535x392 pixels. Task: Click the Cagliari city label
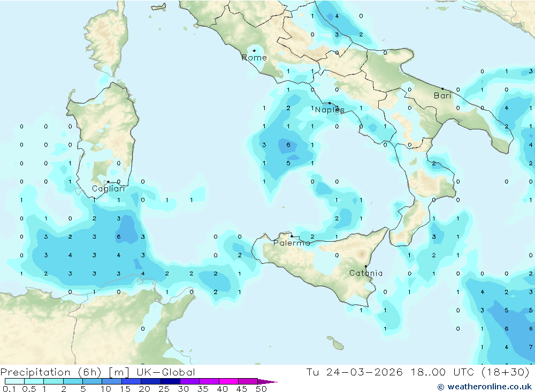(x=109, y=189)
